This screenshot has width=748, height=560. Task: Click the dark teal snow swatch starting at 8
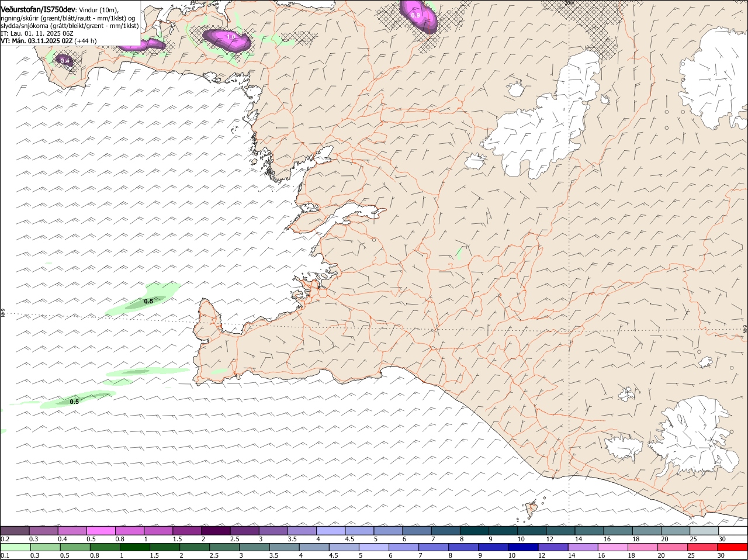[475, 531]
